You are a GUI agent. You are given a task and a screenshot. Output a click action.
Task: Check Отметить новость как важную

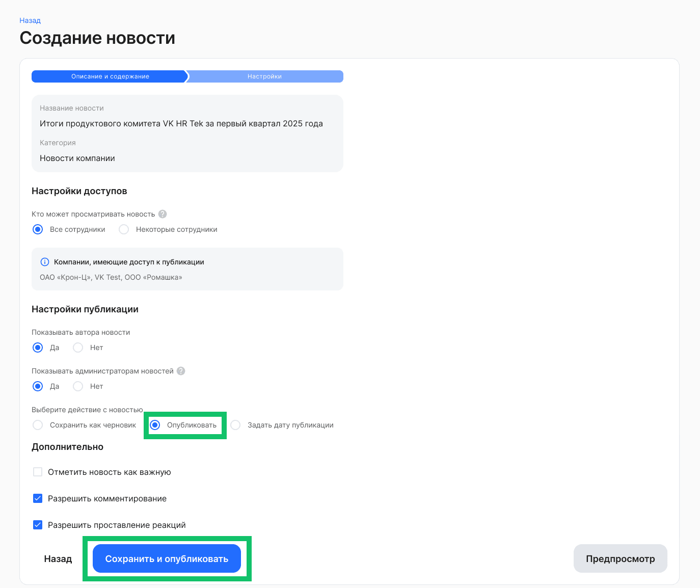click(37, 472)
